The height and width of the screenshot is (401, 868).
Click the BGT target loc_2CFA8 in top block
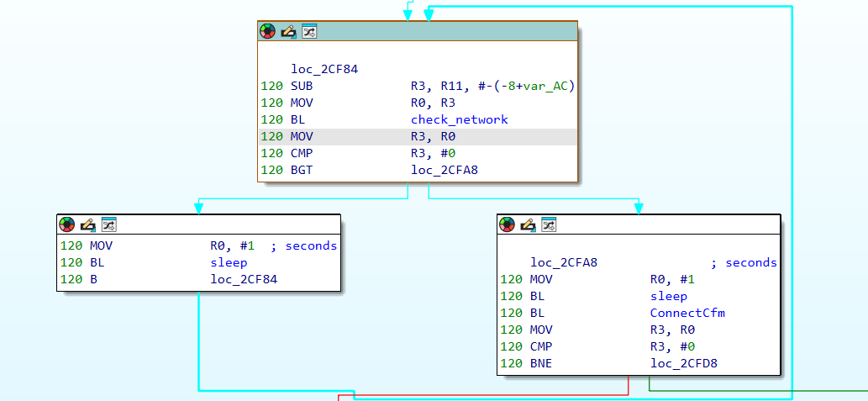point(445,170)
